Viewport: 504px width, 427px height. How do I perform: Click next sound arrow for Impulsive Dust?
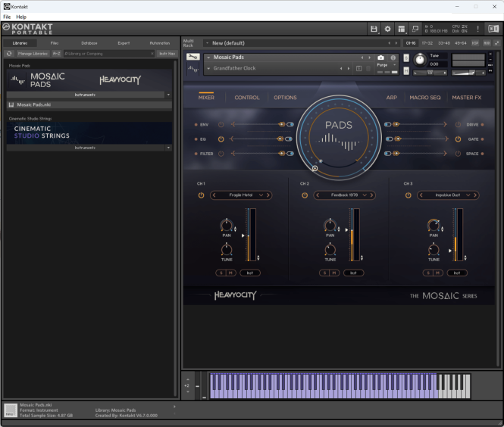[x=475, y=195]
